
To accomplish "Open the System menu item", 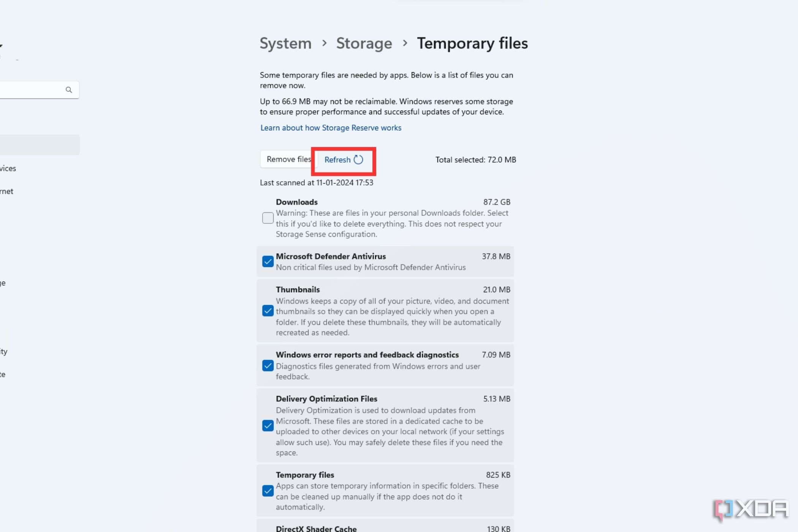I will 284,42.
